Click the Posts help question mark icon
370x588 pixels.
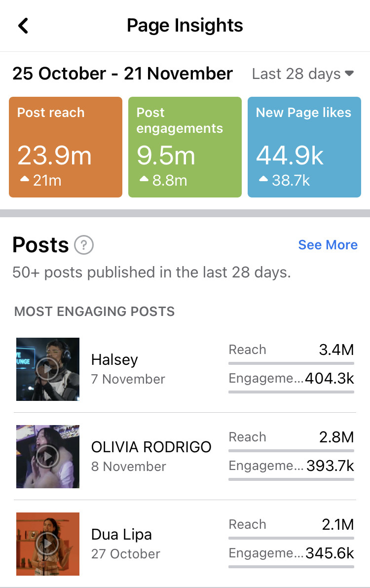pos(84,245)
